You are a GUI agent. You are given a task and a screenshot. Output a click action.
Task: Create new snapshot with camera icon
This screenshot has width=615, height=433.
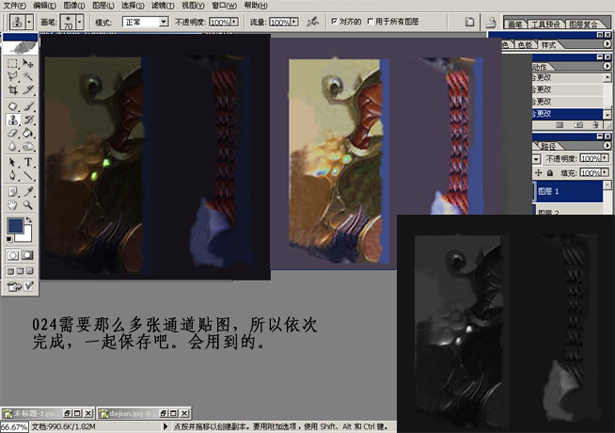click(x=579, y=125)
